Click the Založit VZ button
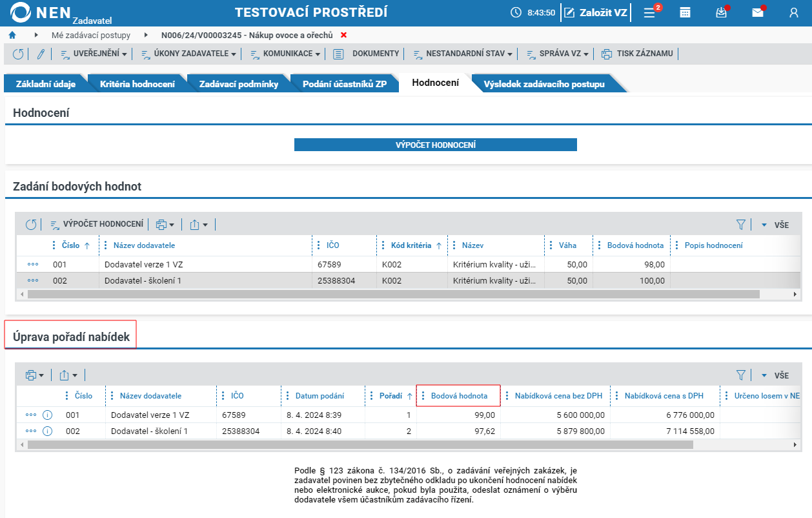812x518 pixels. point(596,12)
